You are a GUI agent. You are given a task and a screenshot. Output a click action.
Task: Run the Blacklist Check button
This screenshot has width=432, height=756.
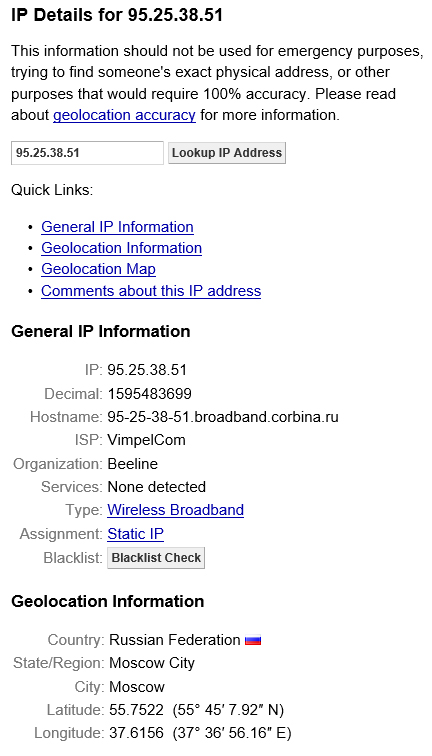pyautogui.click(x=156, y=558)
